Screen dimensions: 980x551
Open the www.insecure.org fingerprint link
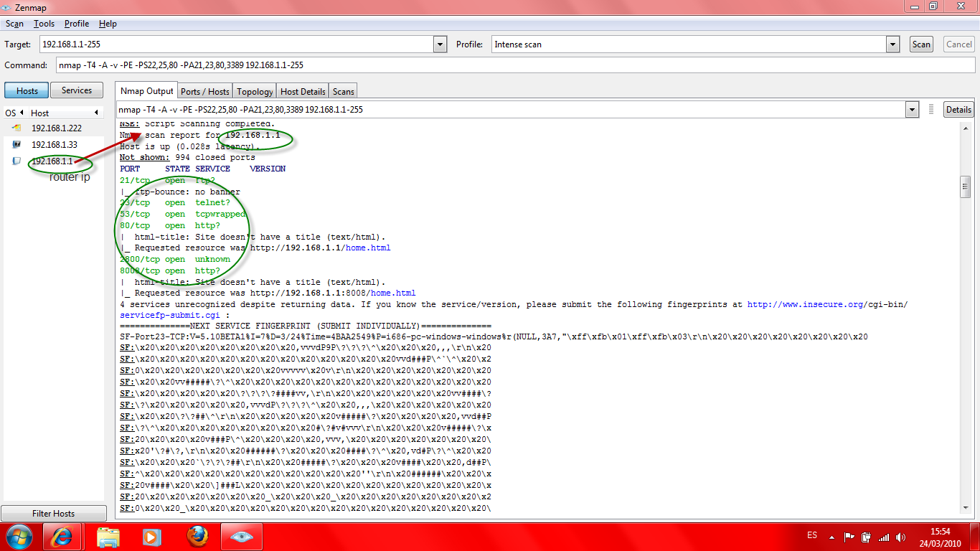tap(827, 305)
